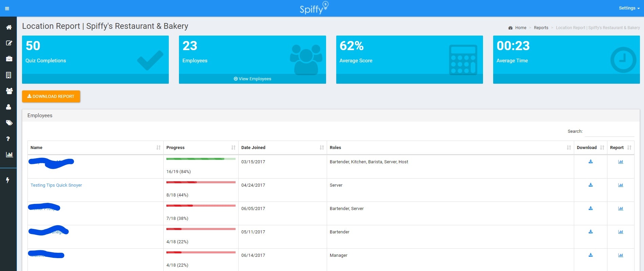The width and height of the screenshot is (644, 271).
Task: Open the single user sidebar icon
Action: 9,107
